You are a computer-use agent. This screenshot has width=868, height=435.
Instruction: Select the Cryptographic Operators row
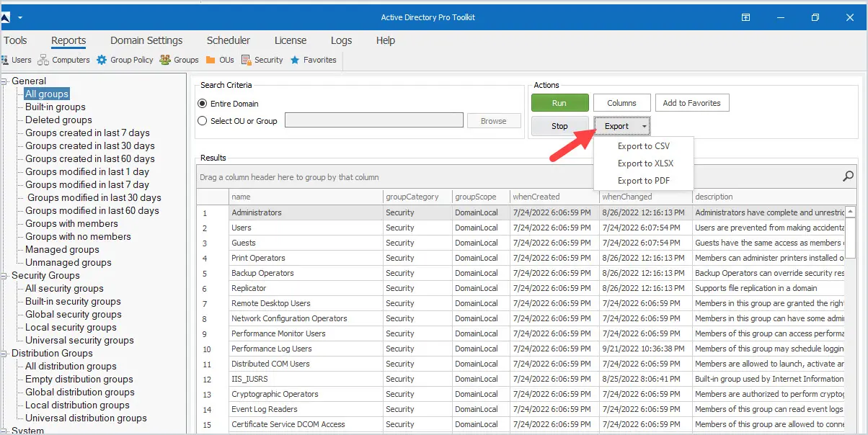click(521, 394)
